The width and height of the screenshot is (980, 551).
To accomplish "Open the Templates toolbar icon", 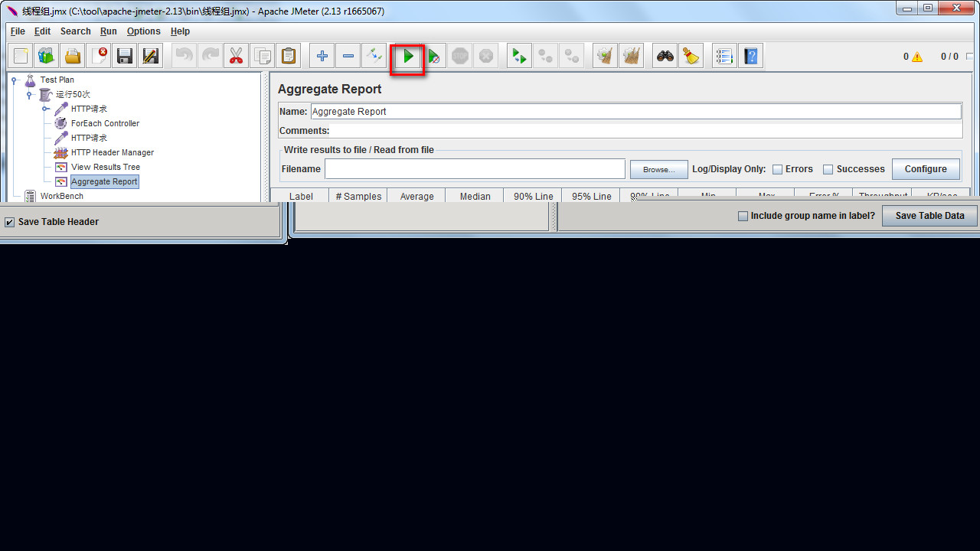I will 47,56.
